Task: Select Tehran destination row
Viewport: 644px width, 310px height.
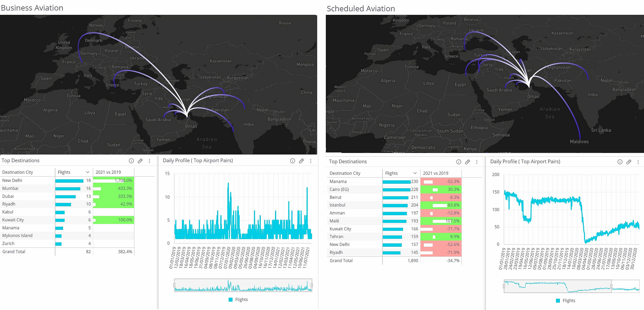Action: coord(395,236)
